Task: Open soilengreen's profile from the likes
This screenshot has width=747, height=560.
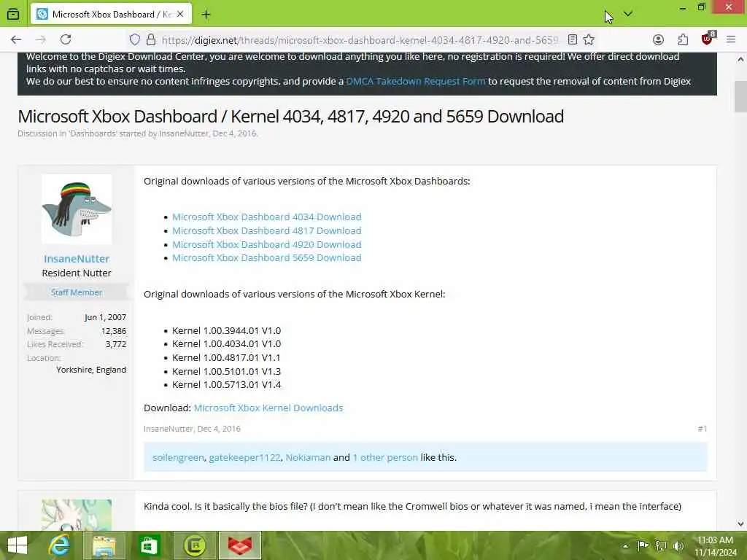Action: point(178,458)
